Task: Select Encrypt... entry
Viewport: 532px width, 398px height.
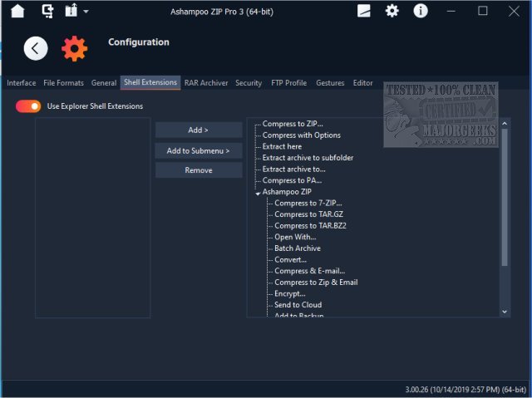Action: (290, 293)
